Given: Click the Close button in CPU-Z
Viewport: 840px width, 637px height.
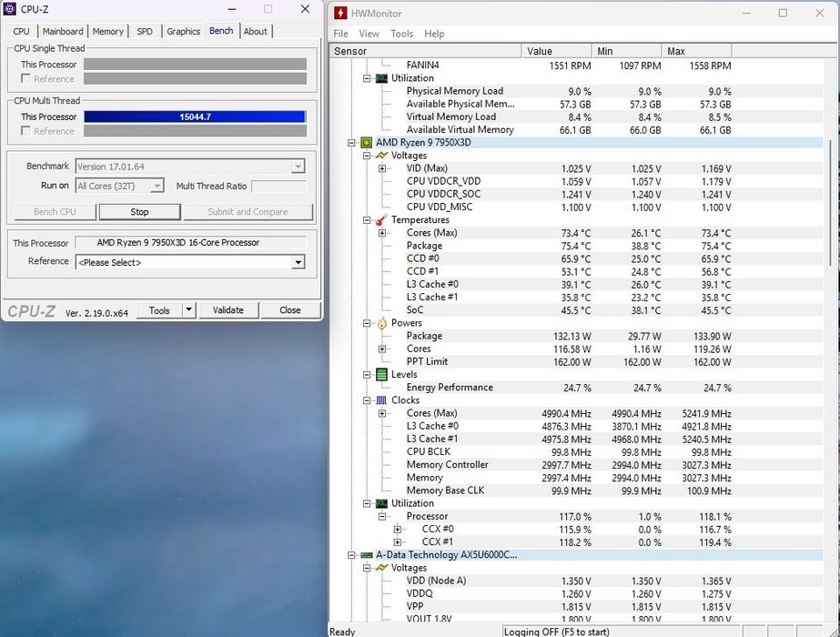Looking at the screenshot, I should (x=289, y=310).
